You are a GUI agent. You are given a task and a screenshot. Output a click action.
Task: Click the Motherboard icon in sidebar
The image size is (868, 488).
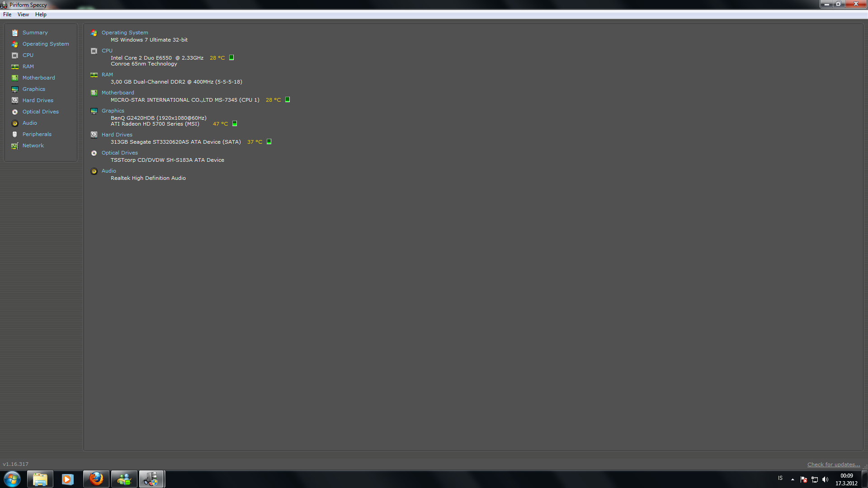point(15,78)
